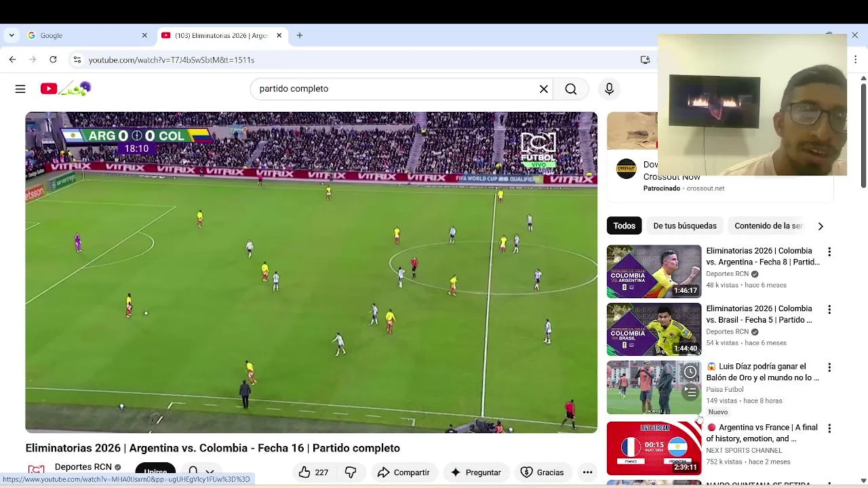Viewport: 868px width, 488px height.
Task: Add Luis Díaz video to Watch Later
Action: click(x=690, y=371)
